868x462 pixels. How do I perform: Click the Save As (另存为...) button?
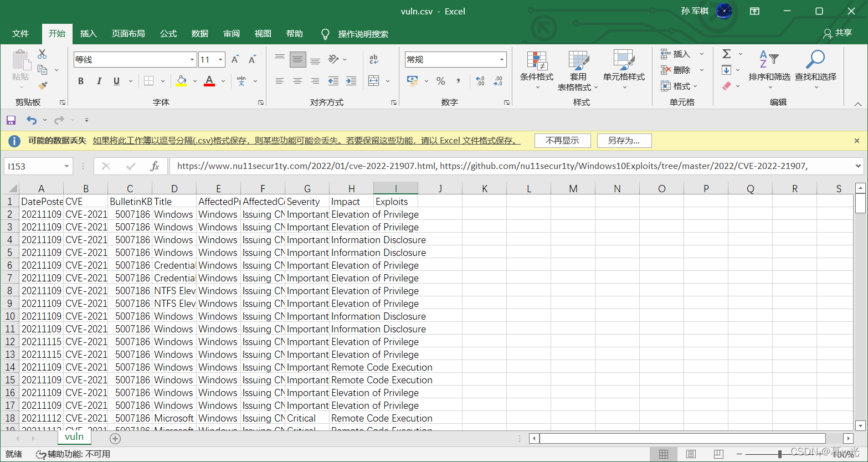tap(624, 141)
